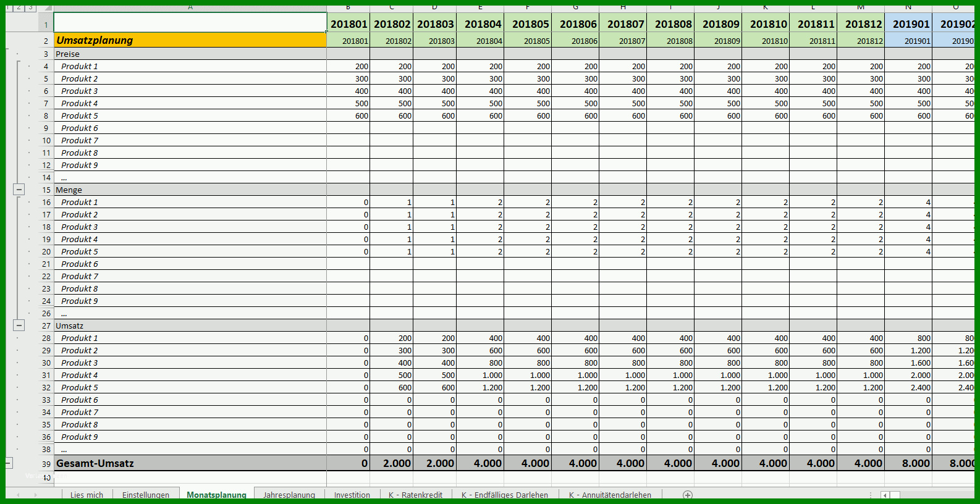Click Umsatz 2.400 for Produkt 5 in 201901
This screenshot has width=980, height=504.
coord(908,387)
